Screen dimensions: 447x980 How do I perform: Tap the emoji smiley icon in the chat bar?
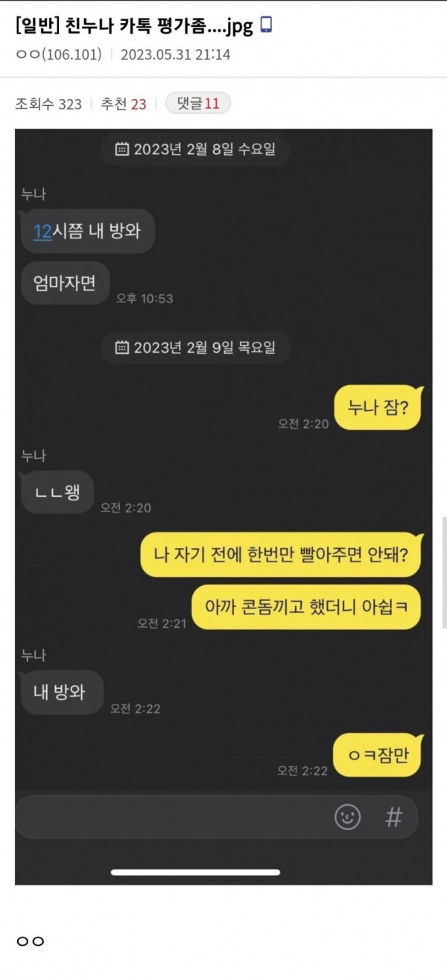[x=347, y=817]
